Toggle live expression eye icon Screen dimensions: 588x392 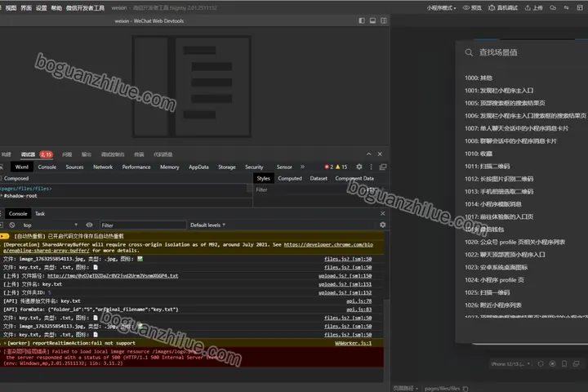(89, 225)
